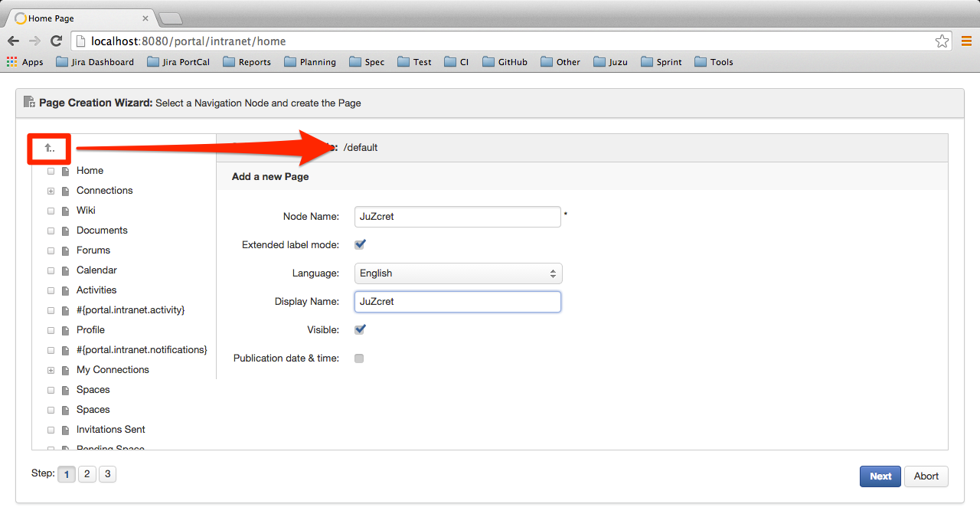Click the Next button

pyautogui.click(x=880, y=476)
